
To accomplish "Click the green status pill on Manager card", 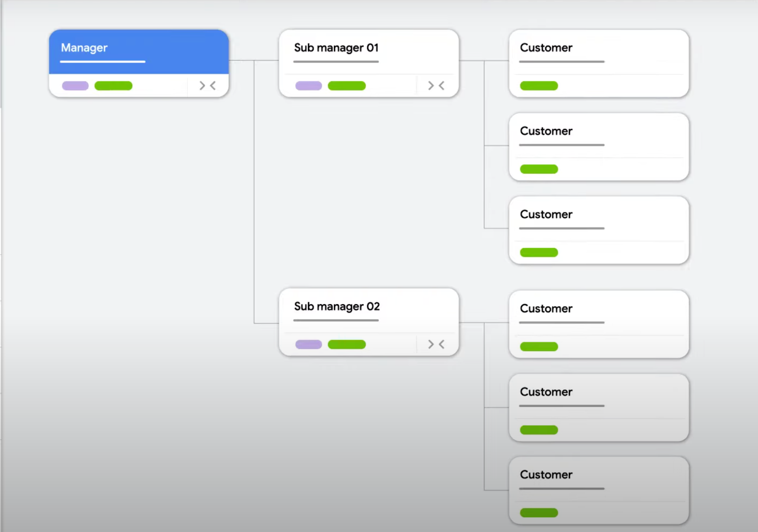I will pos(113,86).
